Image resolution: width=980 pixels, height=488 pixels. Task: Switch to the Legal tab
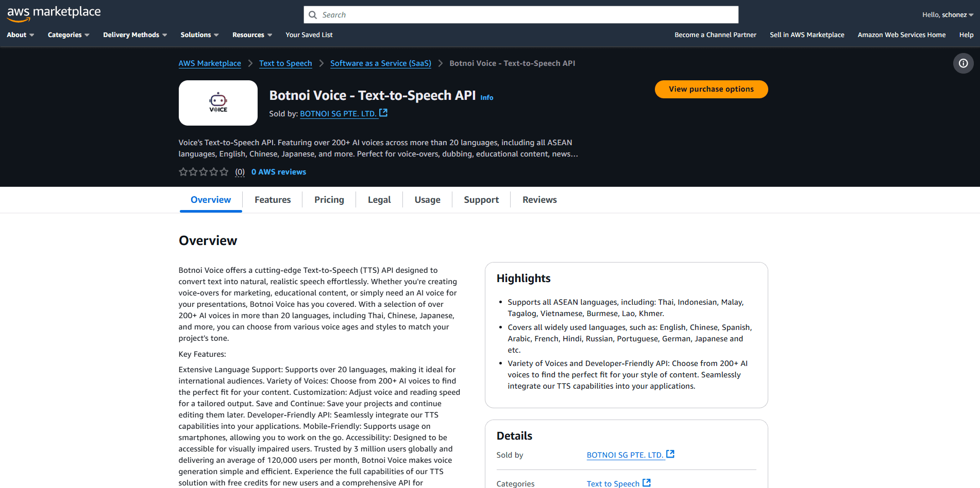(x=379, y=200)
